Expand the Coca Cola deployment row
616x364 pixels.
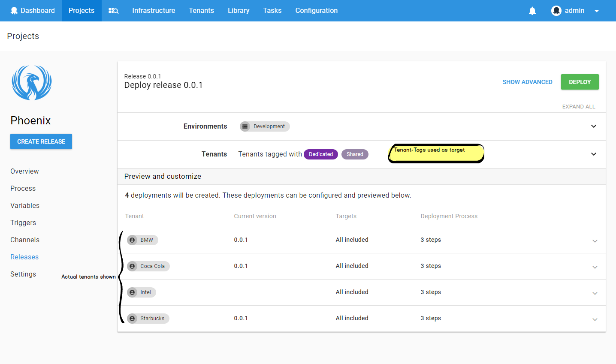tap(595, 266)
